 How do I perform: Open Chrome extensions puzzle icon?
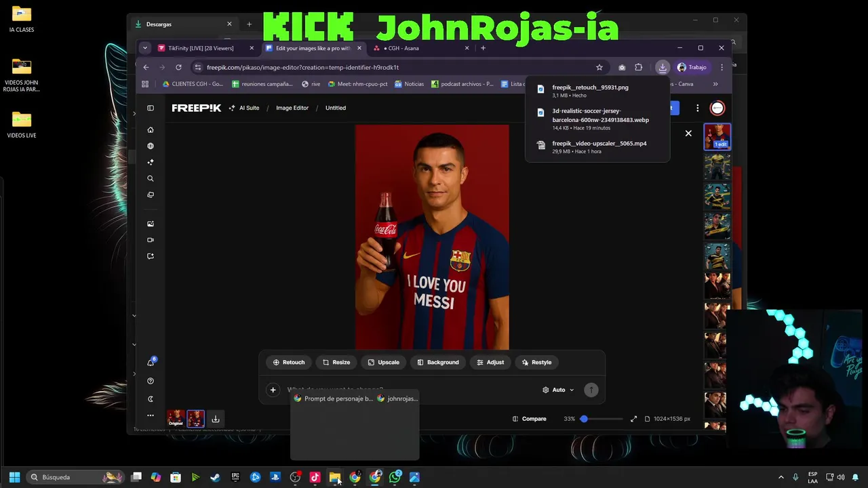(x=638, y=67)
